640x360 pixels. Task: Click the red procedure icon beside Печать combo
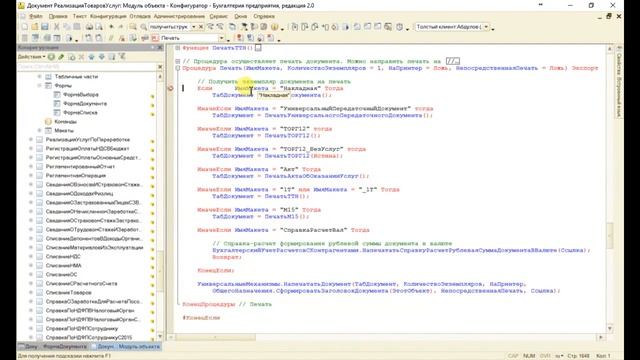pyautogui.click(x=155, y=38)
